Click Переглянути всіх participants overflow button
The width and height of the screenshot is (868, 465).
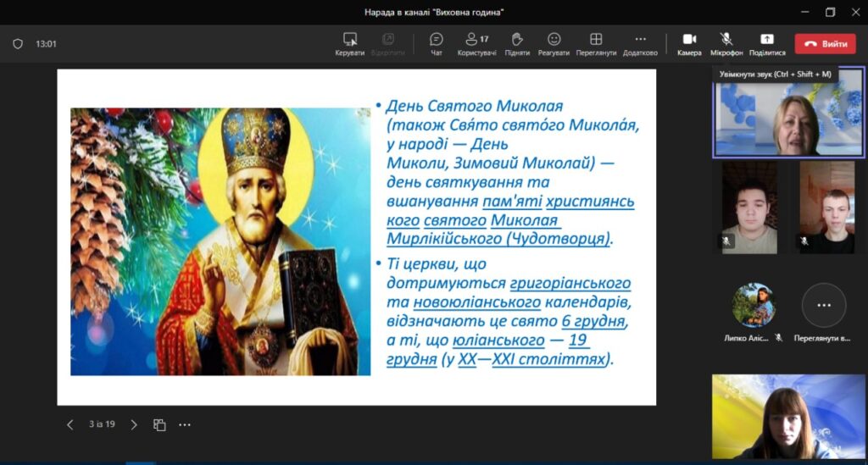coord(824,306)
